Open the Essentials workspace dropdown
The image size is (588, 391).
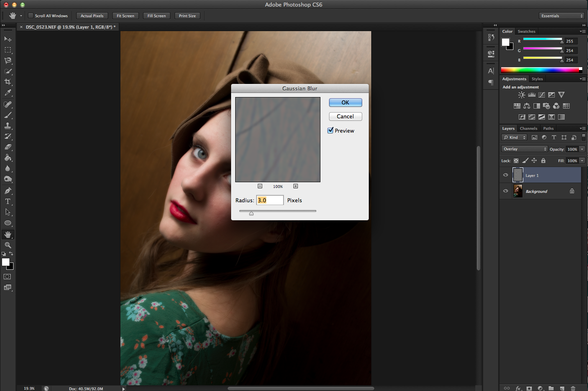[561, 16]
